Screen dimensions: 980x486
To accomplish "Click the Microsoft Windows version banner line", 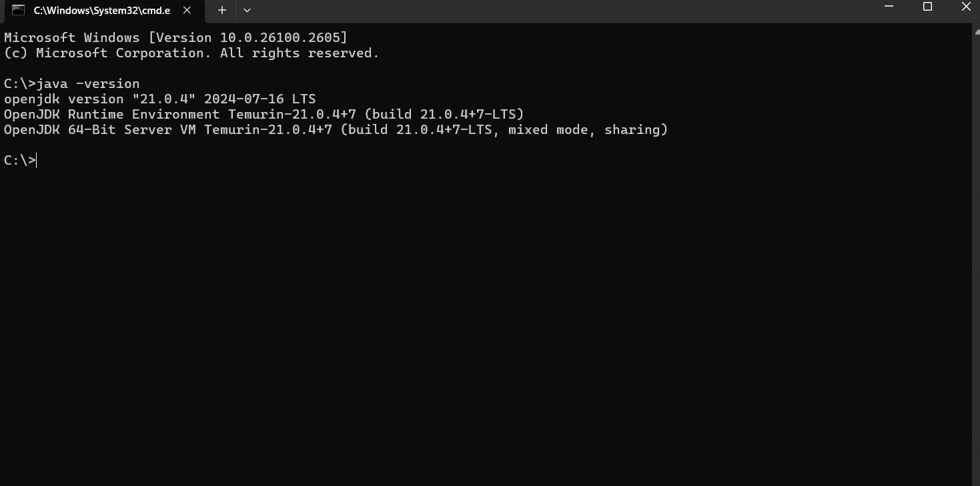I will tap(175, 37).
